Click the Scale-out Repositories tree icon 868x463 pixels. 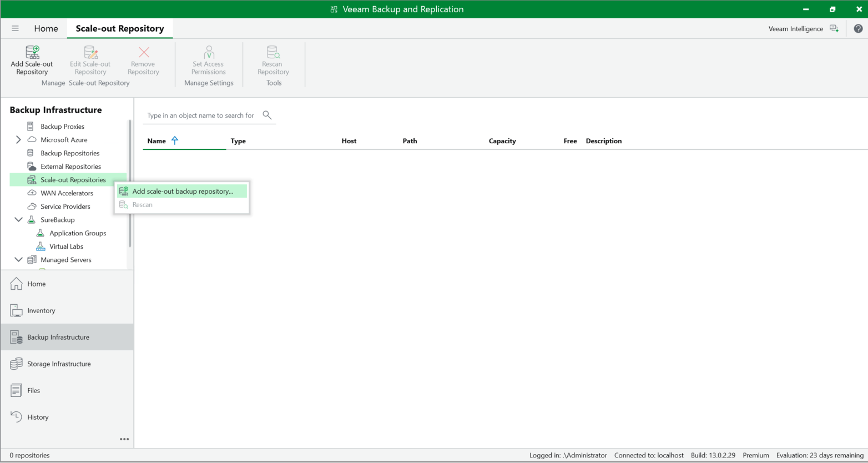tap(32, 180)
